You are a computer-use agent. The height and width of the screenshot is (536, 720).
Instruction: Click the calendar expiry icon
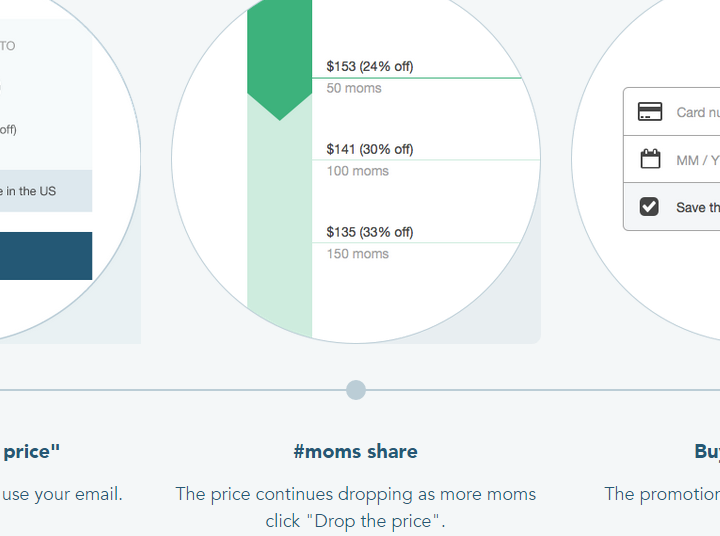pos(650,159)
